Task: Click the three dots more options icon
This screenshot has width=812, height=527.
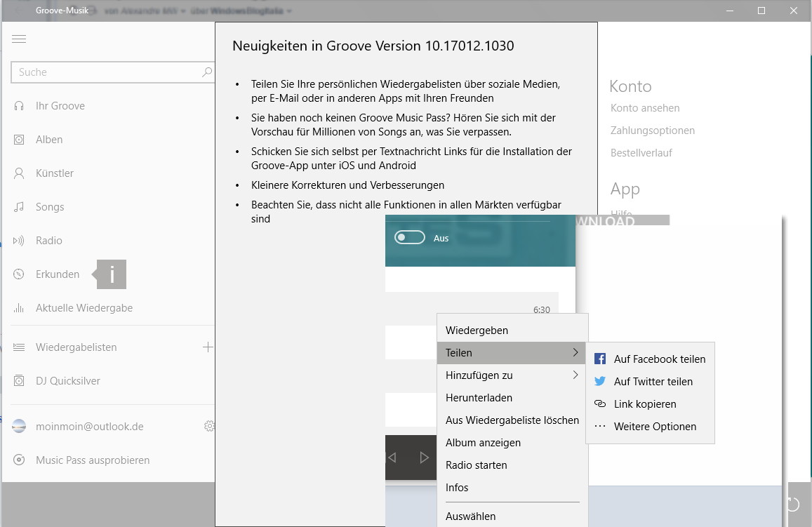Action: [x=600, y=427]
